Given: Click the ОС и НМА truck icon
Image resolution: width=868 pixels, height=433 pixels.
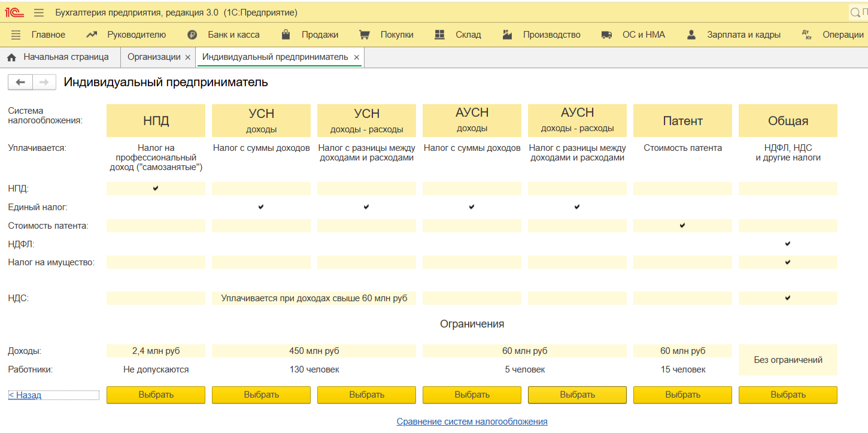Looking at the screenshot, I should (x=607, y=35).
